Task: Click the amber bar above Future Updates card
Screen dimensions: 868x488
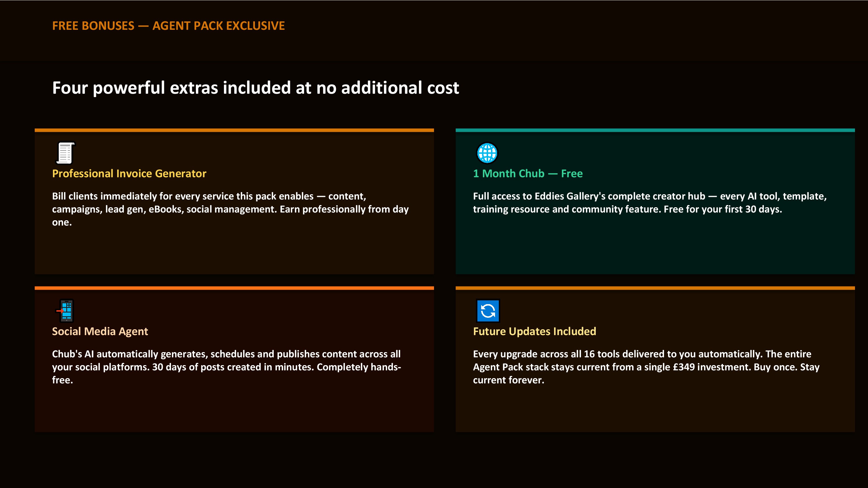Action: pos(655,288)
